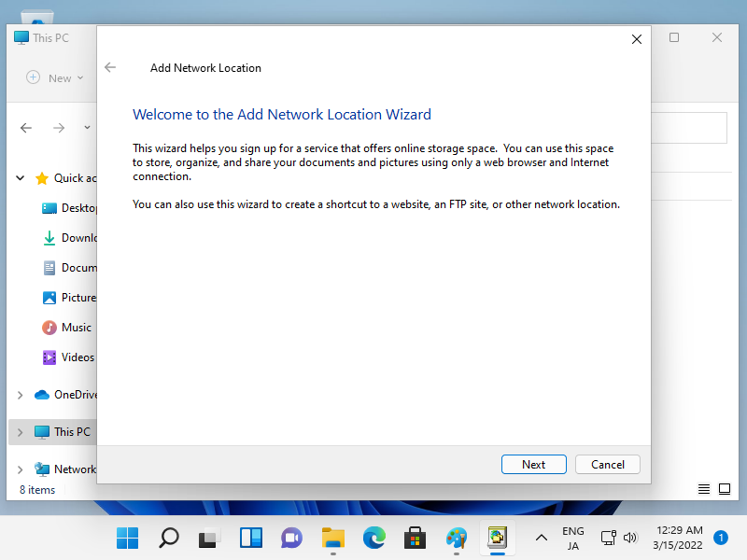Open Videos folder in sidebar

(x=78, y=357)
